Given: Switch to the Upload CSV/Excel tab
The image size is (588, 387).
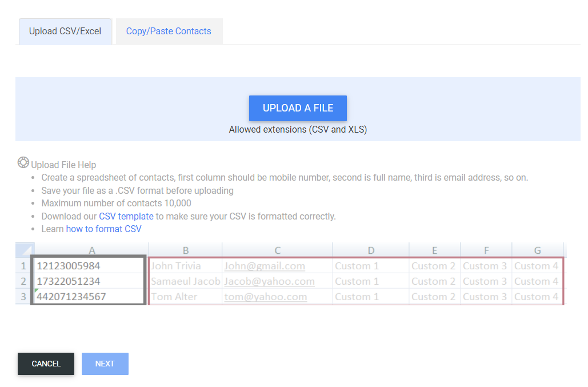Looking at the screenshot, I should pos(65,31).
